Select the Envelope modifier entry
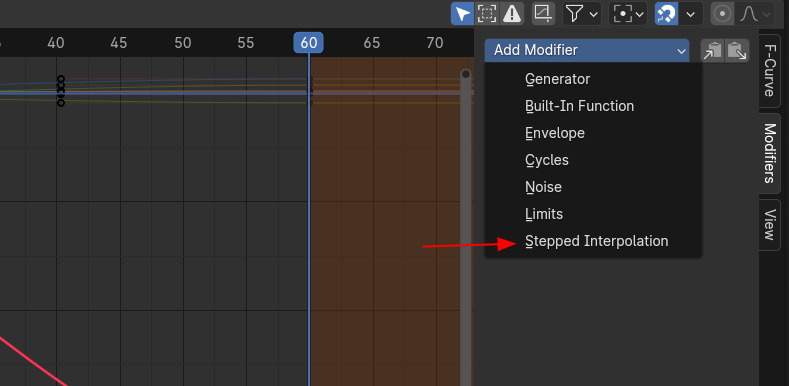 [x=593, y=133]
